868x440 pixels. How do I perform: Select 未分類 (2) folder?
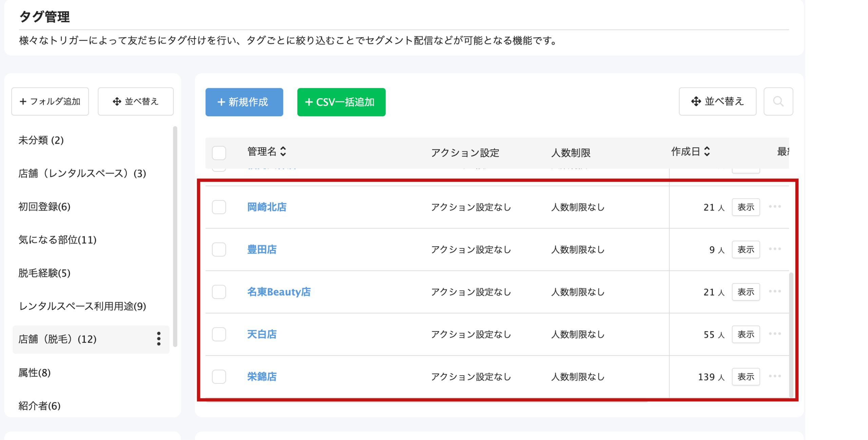pos(41,140)
